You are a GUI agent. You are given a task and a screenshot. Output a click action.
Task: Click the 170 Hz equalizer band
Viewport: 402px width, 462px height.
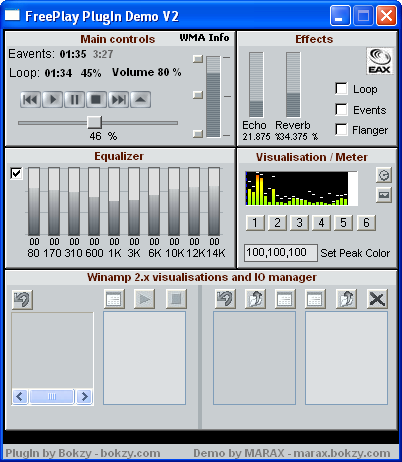coord(54,202)
